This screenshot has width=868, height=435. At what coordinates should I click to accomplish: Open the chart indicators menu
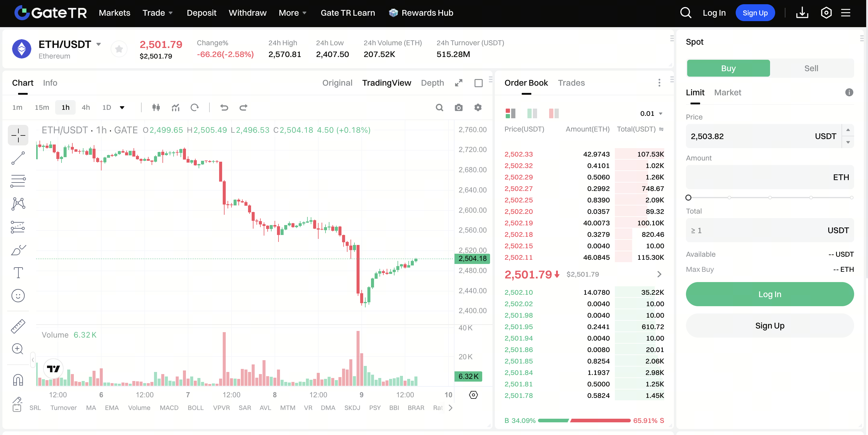pyautogui.click(x=175, y=108)
